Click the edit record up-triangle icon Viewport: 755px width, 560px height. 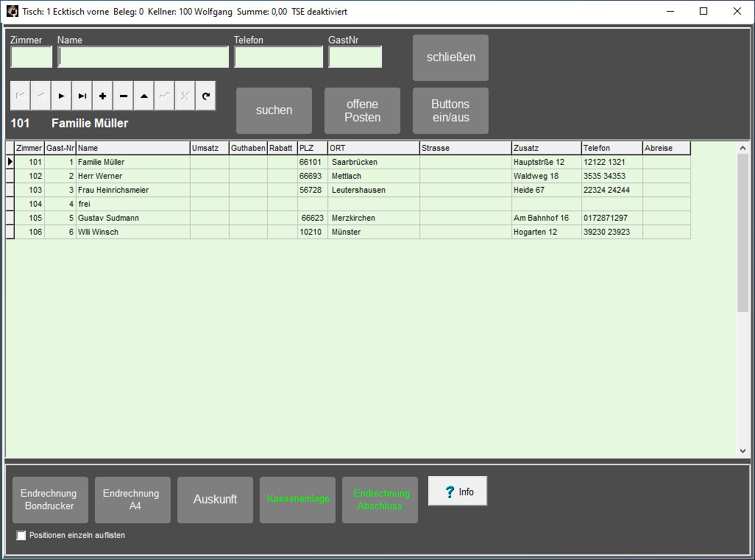click(143, 96)
